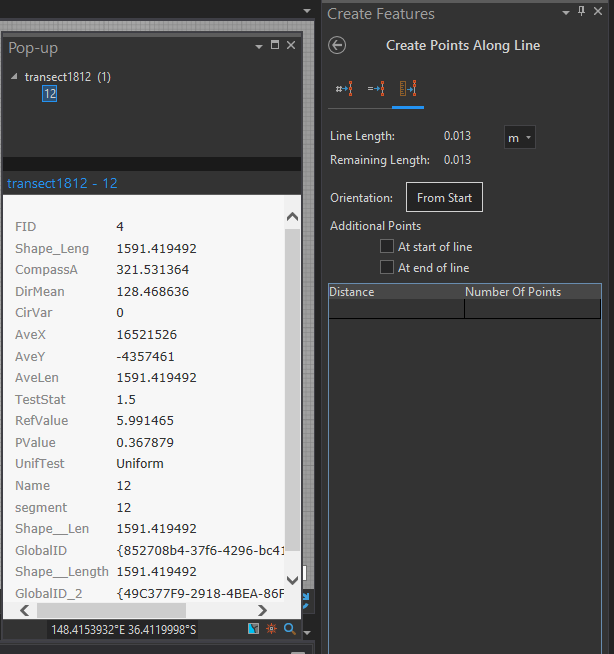Click the Number Of Points column header

[x=533, y=292]
